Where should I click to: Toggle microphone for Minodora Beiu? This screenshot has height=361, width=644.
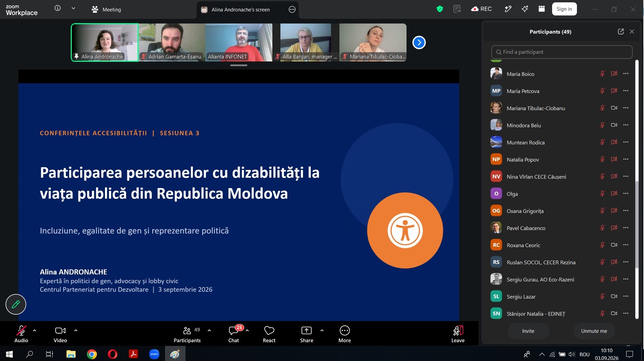(602, 125)
